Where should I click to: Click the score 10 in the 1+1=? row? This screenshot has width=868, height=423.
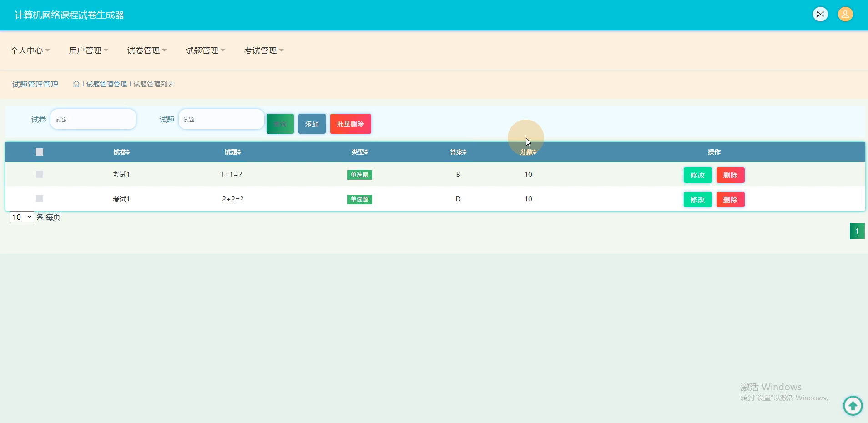(x=528, y=175)
